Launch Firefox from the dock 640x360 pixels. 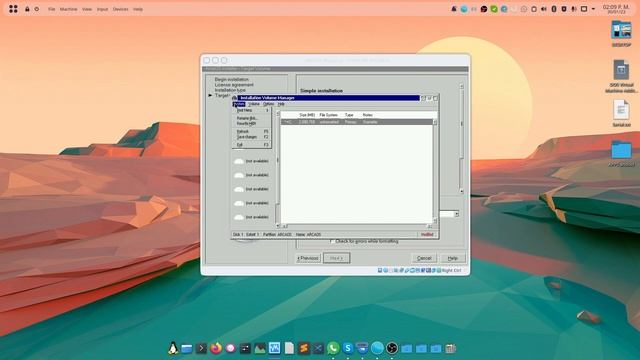coord(216,348)
